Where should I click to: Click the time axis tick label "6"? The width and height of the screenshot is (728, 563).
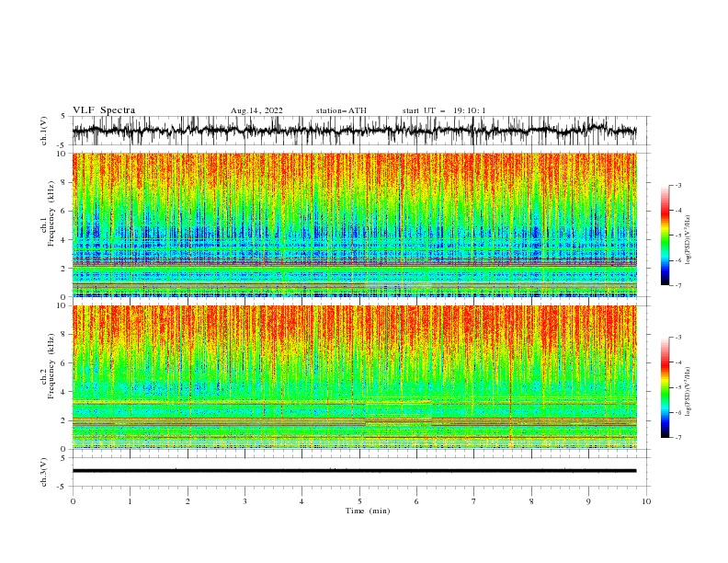coord(416,501)
